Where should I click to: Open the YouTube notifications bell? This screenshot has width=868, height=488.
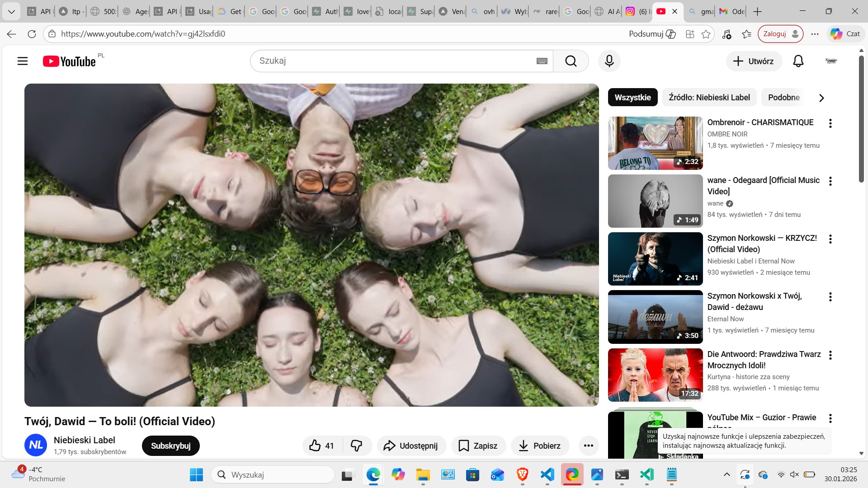798,61
